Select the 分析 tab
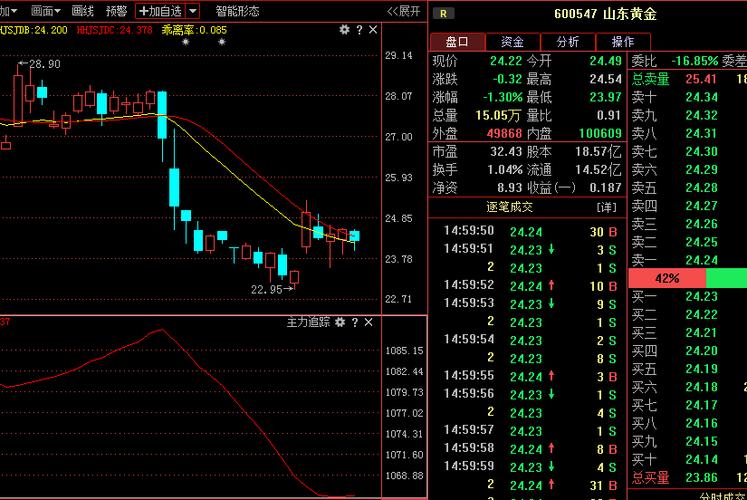The image size is (747, 500). [567, 42]
